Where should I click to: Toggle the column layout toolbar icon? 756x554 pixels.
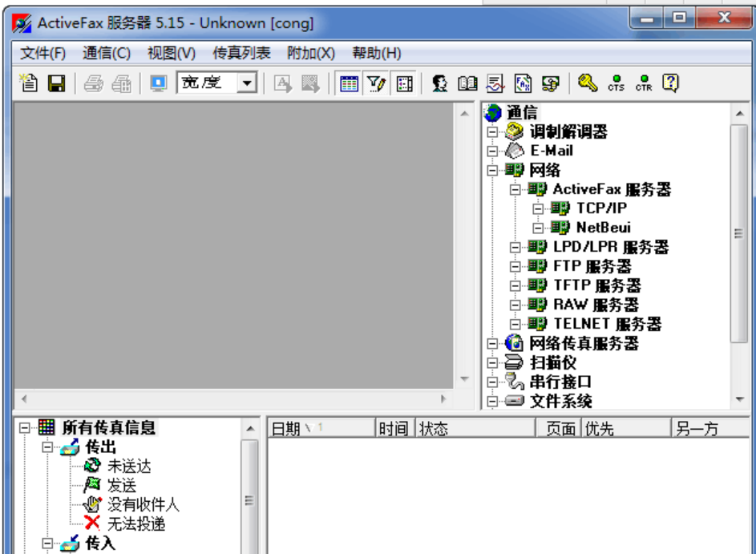pos(404,83)
